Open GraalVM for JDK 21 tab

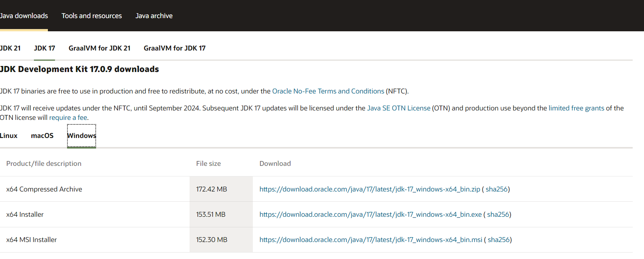click(99, 48)
